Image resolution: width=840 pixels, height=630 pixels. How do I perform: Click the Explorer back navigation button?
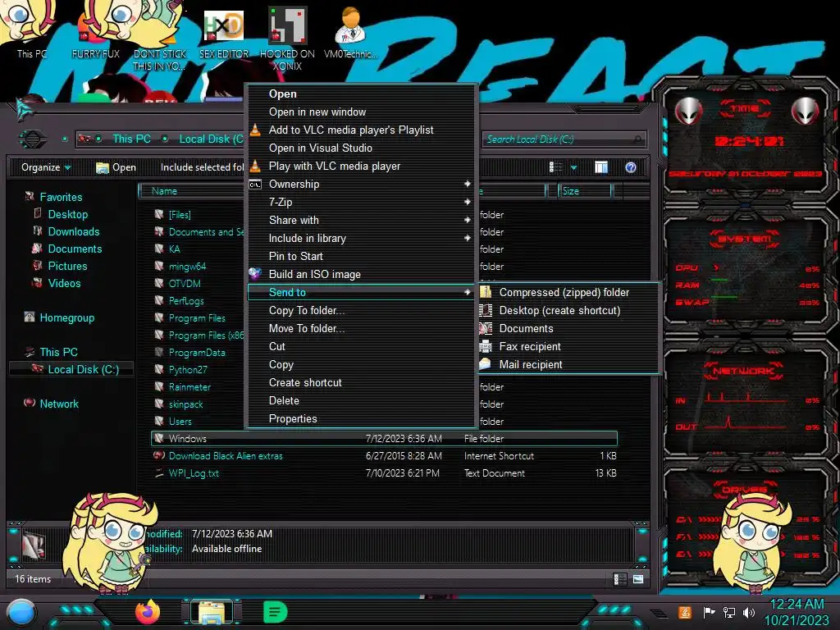33,139
